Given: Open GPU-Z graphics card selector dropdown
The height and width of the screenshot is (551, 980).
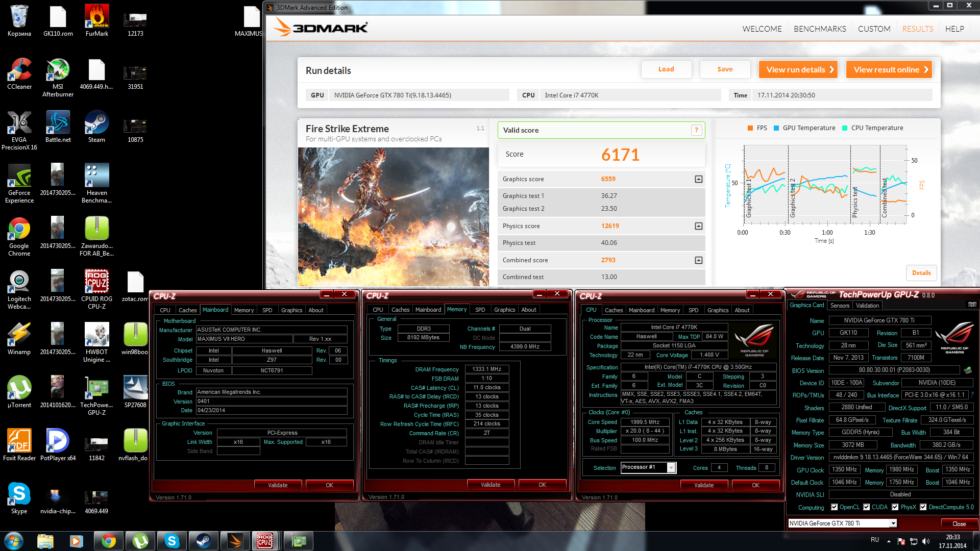Looking at the screenshot, I should (x=893, y=523).
